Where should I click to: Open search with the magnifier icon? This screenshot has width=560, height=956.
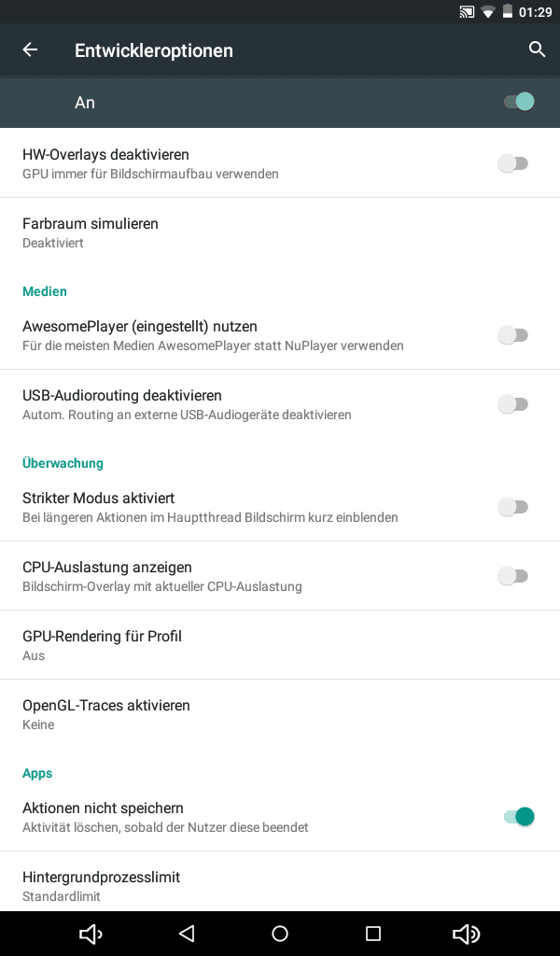[x=537, y=50]
